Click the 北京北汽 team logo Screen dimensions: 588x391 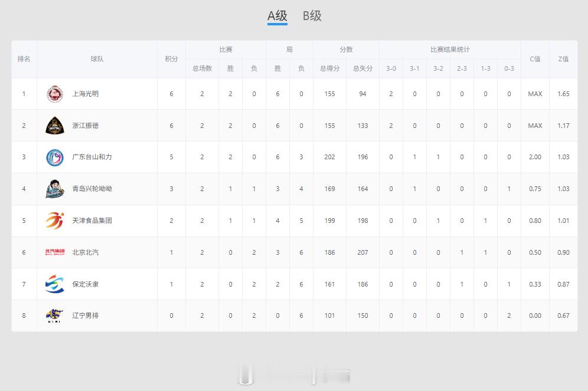click(x=55, y=252)
